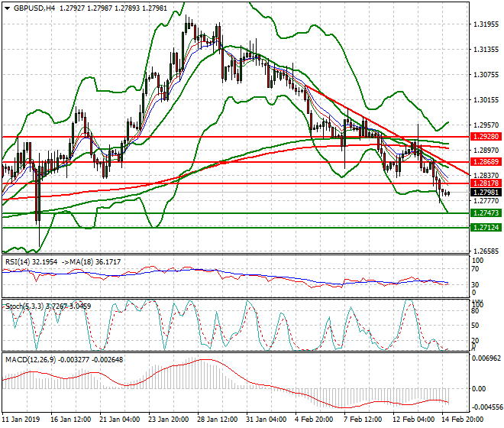Click the Stochastic 80 level label

[x=475, y=311]
